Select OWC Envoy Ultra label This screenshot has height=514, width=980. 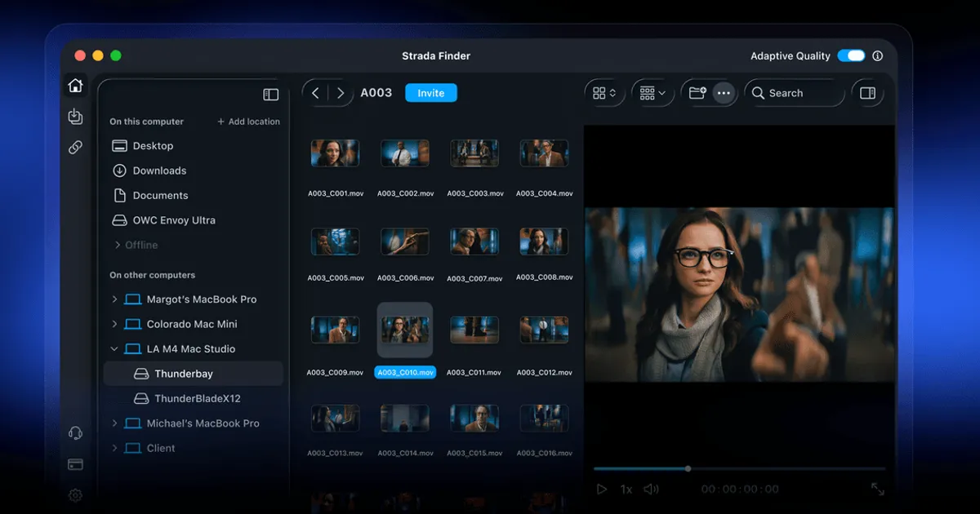[174, 220]
